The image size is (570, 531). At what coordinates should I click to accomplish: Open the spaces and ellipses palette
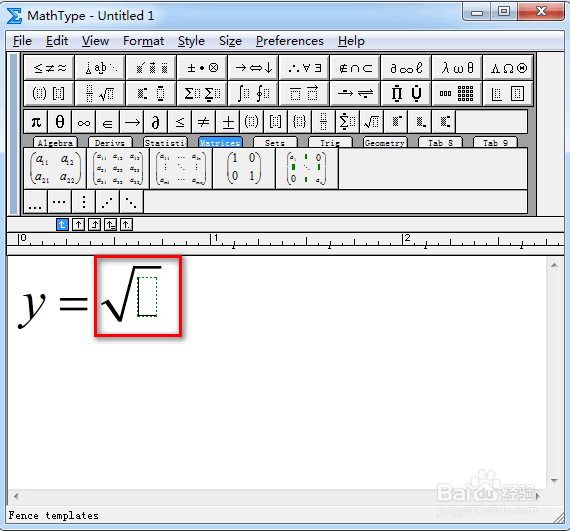[x=100, y=68]
